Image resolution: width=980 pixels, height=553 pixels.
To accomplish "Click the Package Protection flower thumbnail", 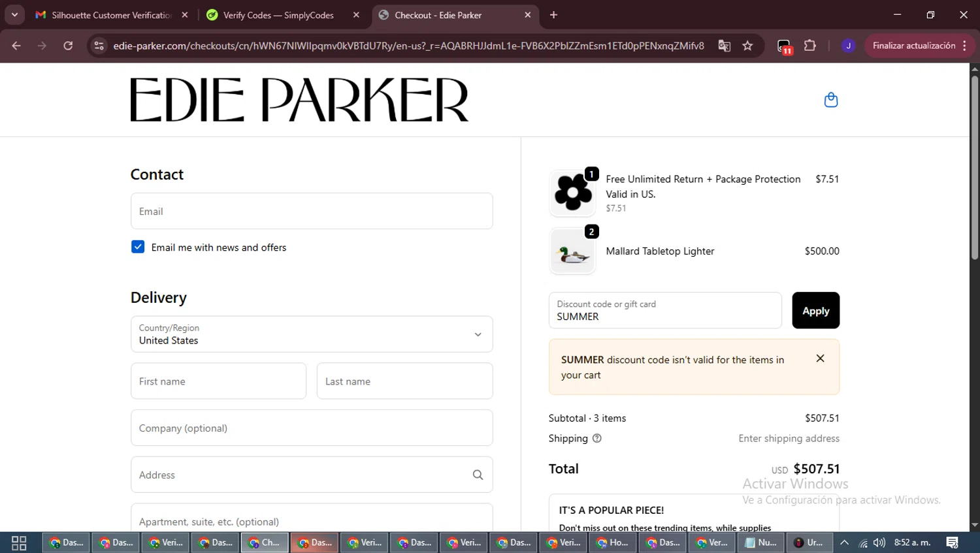I will pyautogui.click(x=572, y=193).
